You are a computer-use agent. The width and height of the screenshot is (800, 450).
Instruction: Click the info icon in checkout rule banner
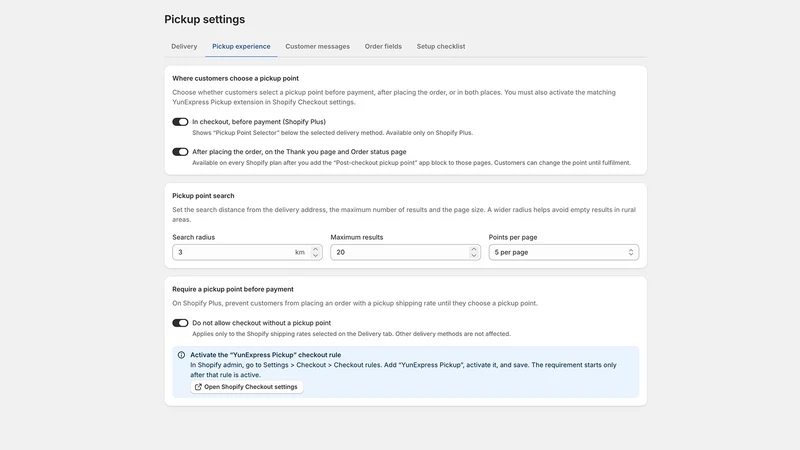point(181,355)
